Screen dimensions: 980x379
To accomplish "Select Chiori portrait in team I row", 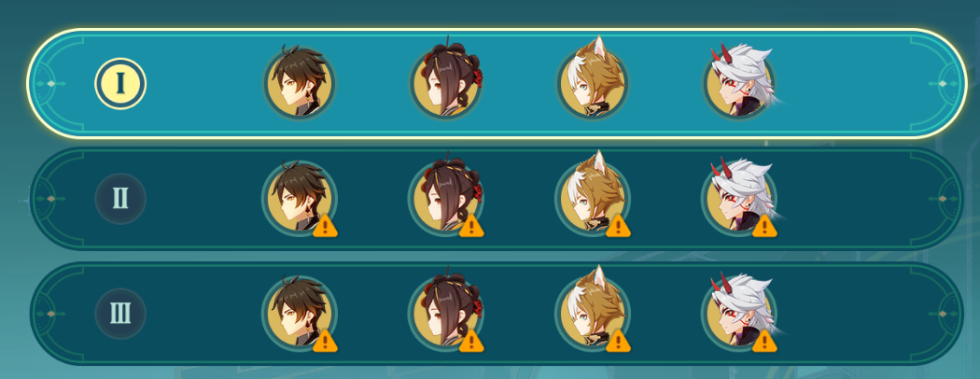I will pyautogui.click(x=445, y=82).
